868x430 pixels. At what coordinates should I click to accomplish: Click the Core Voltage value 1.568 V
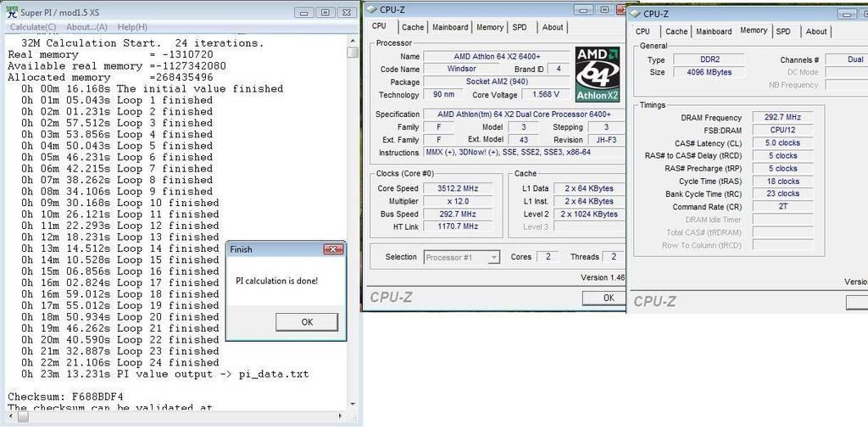[545, 94]
